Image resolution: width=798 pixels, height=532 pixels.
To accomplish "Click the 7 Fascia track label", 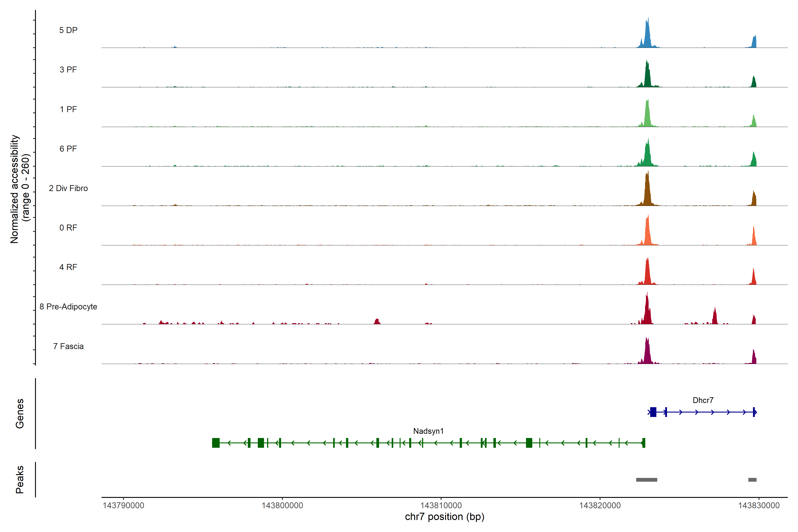I will [68, 346].
